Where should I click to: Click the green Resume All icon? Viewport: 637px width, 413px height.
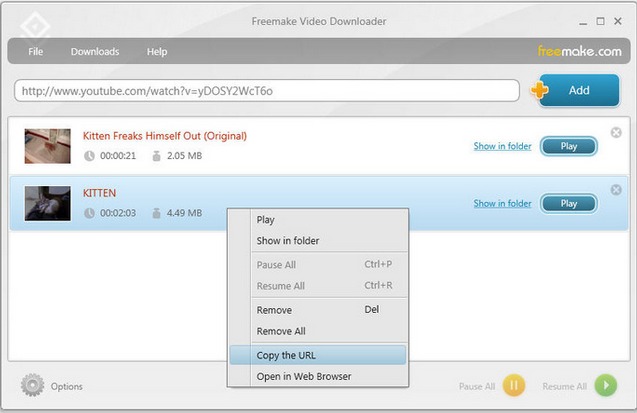605,386
